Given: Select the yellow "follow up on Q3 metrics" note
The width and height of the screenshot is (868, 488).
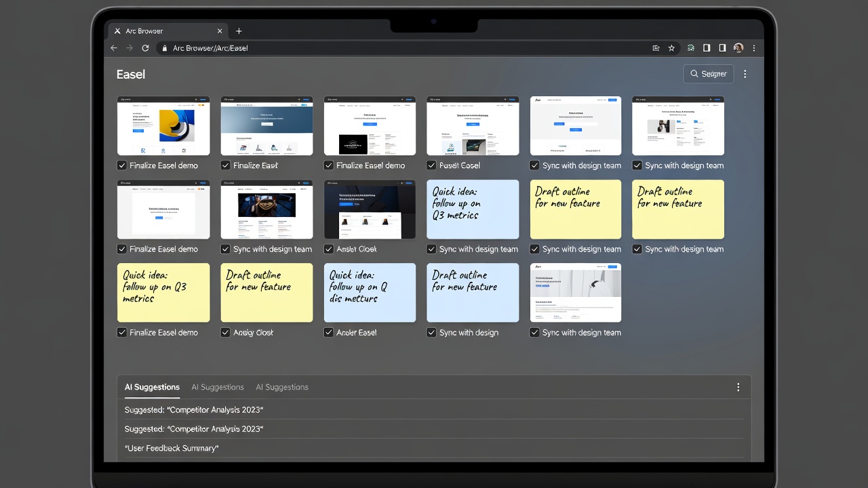Looking at the screenshot, I should point(163,293).
